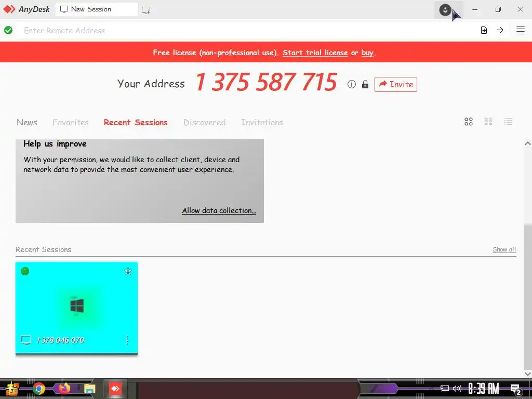This screenshot has width=532, height=399.
Task: Favorite session 1 378 046 070 star
Action: (x=128, y=271)
